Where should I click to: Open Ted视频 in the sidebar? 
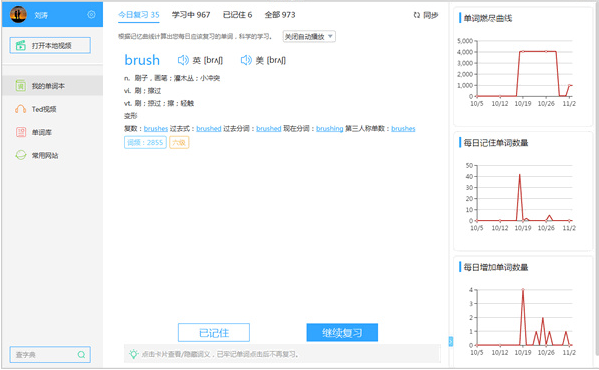coord(52,109)
